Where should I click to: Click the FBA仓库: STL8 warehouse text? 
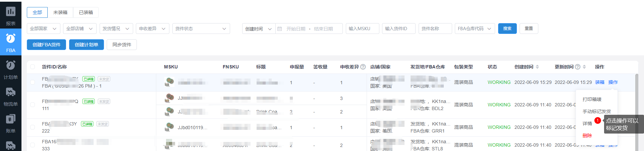(x=427, y=149)
